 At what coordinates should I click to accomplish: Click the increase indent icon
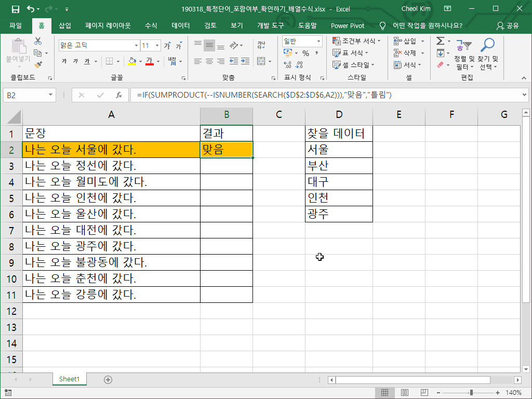245,61
